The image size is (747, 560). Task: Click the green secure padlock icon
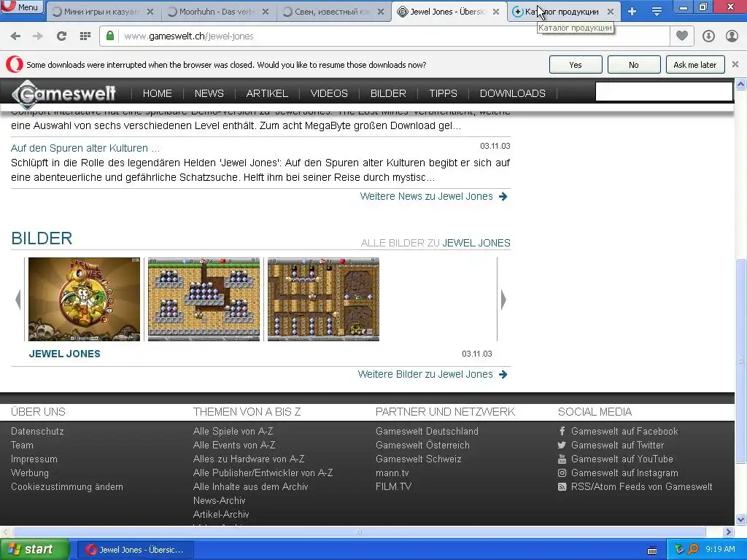(x=110, y=36)
